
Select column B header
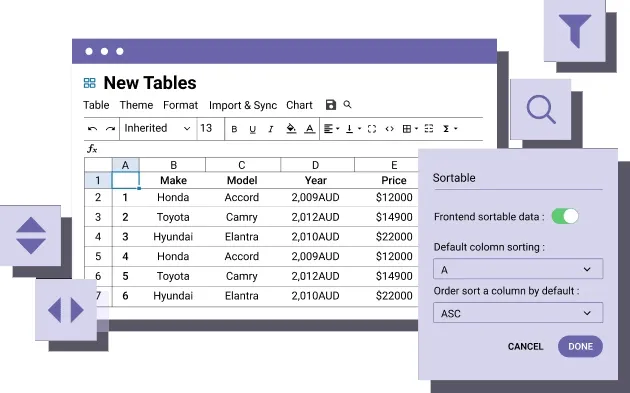[x=173, y=165]
